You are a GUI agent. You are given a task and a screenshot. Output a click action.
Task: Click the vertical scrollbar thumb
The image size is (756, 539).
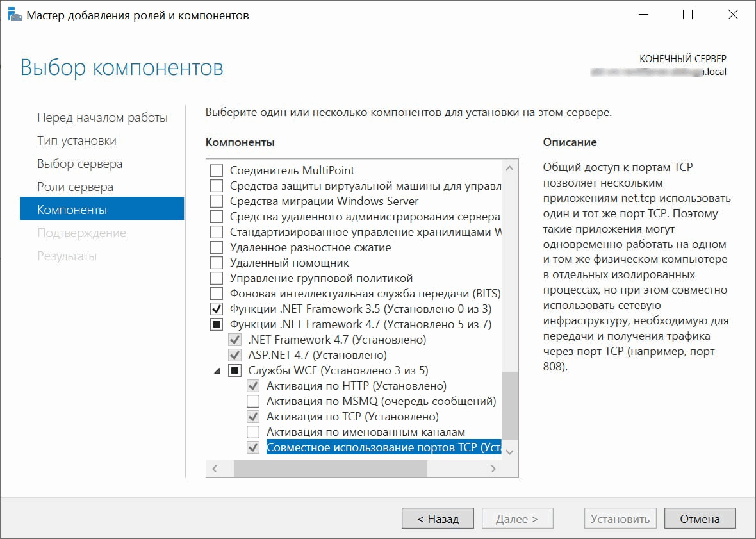click(510, 405)
